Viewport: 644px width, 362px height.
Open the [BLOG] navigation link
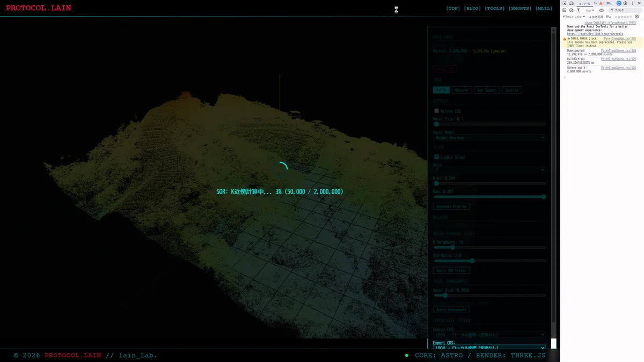click(x=472, y=9)
